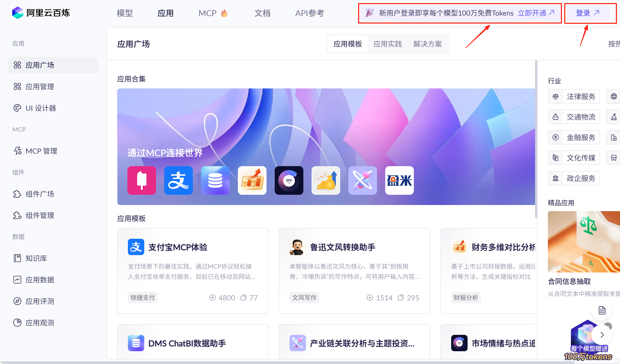Click the 组件管理 puzzle gear icon
Screen dimensions: 620x364
click(17, 215)
